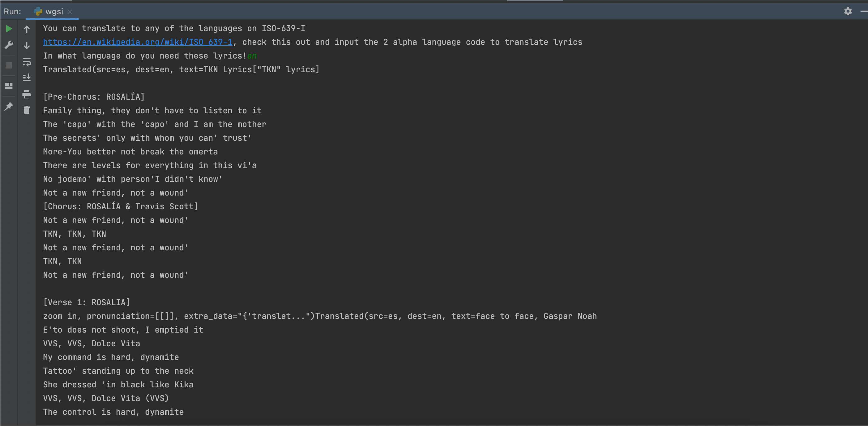Open the Wikipedia ISO 639-1 link

[x=137, y=42]
